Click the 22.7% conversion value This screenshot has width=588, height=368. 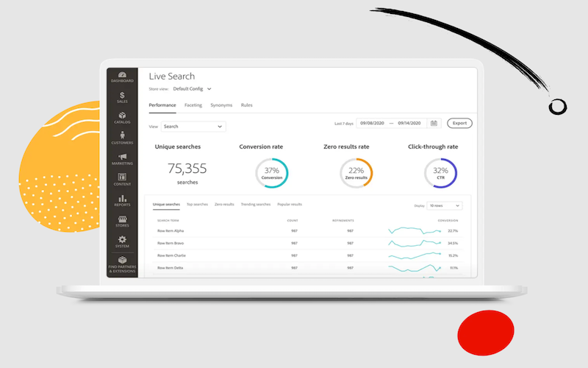point(453,231)
